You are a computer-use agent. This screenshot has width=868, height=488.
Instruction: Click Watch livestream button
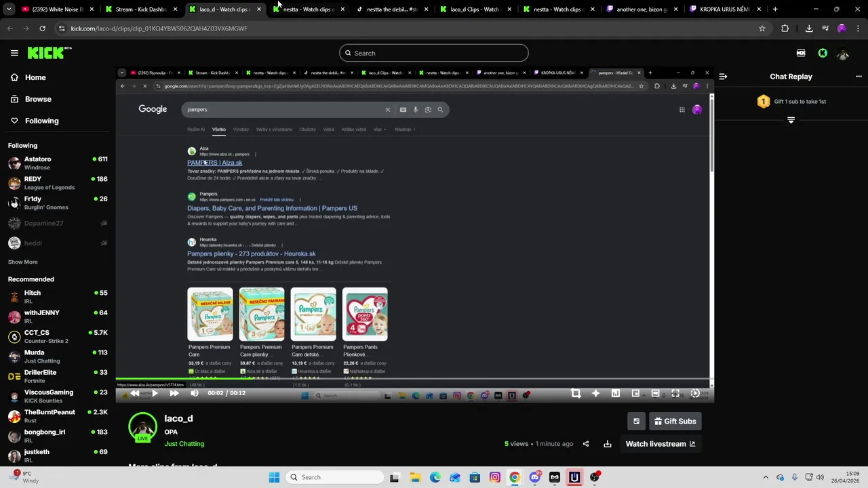[x=660, y=444]
